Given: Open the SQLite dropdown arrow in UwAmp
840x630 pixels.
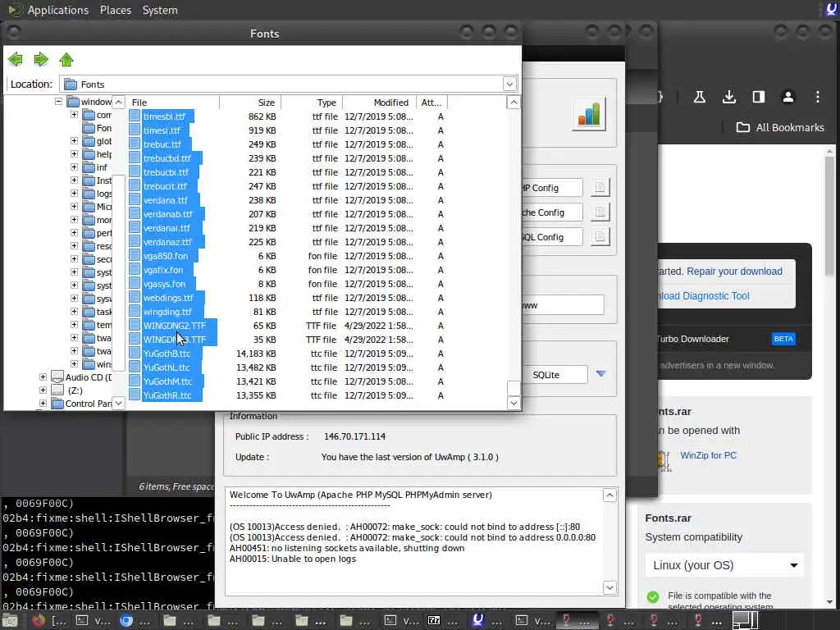Looking at the screenshot, I should [x=600, y=373].
